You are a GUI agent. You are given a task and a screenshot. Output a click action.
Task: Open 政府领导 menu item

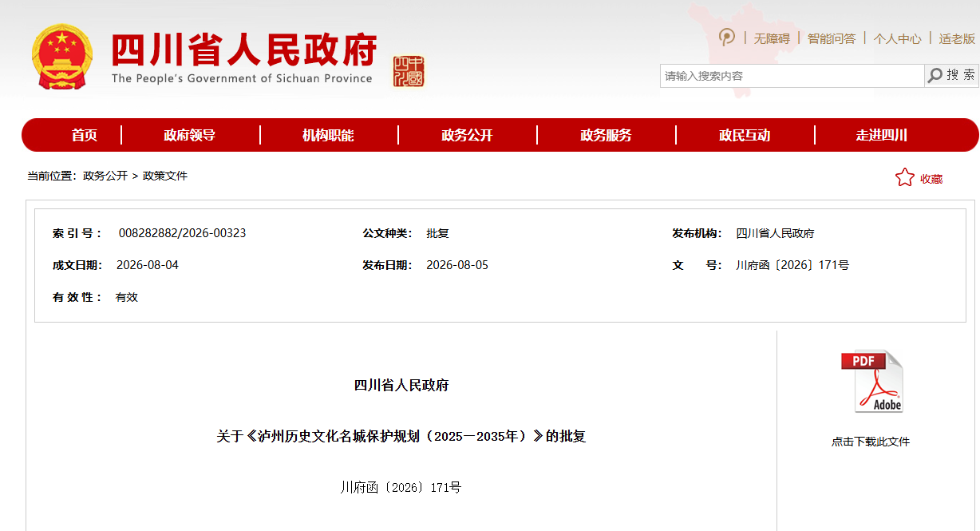coord(189,135)
